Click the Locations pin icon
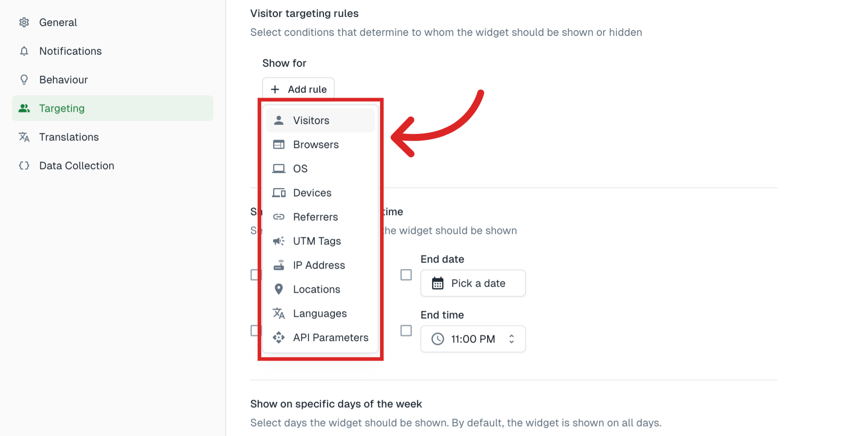868x436 pixels. pyautogui.click(x=279, y=289)
